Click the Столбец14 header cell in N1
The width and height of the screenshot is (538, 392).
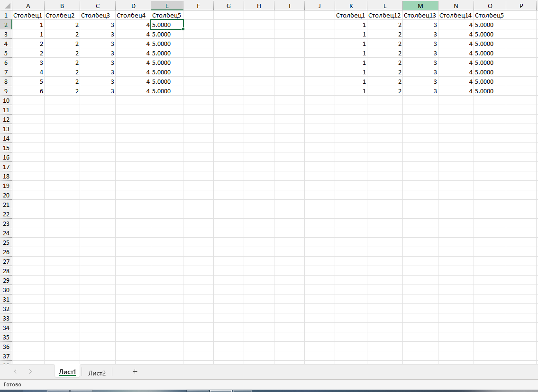pyautogui.click(x=456, y=15)
